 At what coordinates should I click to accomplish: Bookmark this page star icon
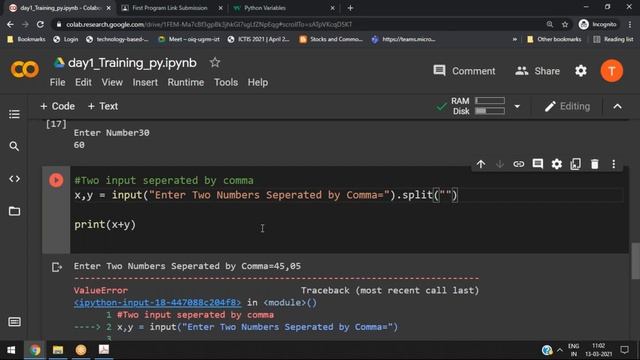pyautogui.click(x=565, y=24)
